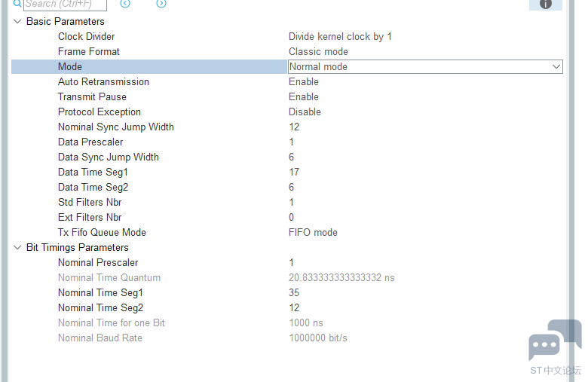Select the Nominal Time Seg1 row
Image resolution: width=588 pixels, height=382 pixels.
(x=287, y=292)
